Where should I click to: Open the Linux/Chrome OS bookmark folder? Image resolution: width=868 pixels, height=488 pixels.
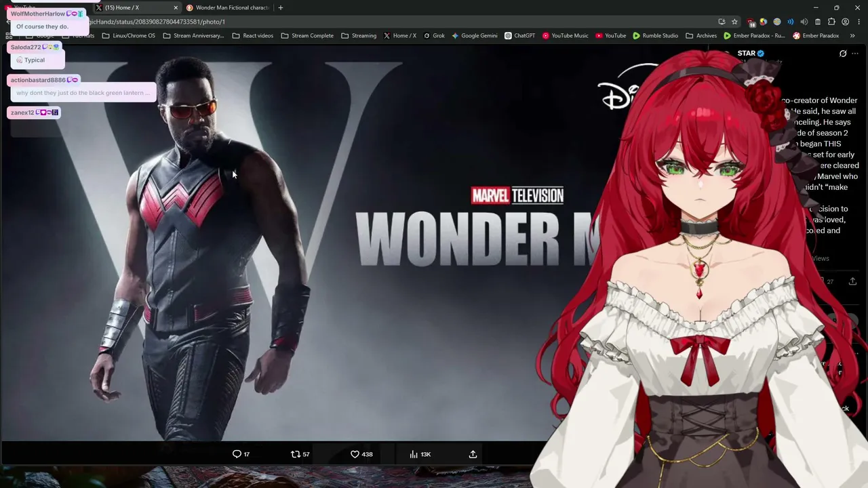(128, 36)
